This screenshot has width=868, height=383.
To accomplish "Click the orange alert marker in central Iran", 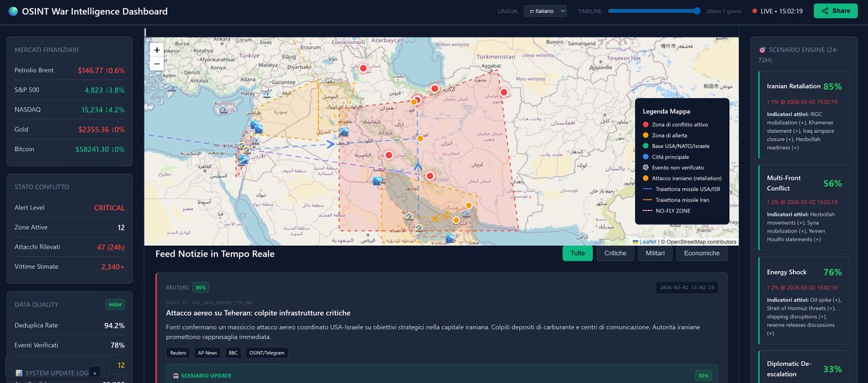I will (420, 139).
